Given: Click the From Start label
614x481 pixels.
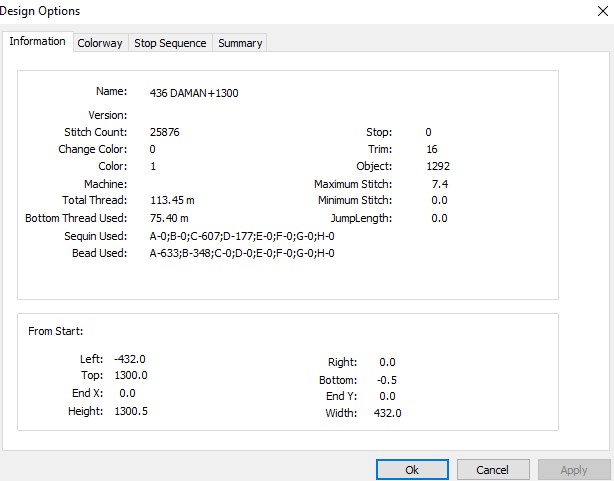Looking at the screenshot, I should pyautogui.click(x=56, y=331).
